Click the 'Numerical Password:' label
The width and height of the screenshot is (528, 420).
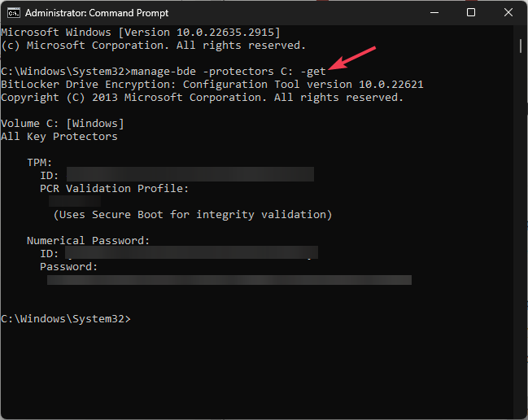click(88, 240)
